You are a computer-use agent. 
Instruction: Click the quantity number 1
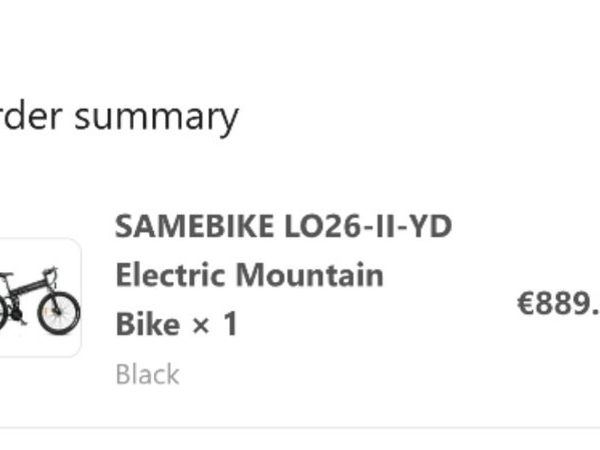229,325
